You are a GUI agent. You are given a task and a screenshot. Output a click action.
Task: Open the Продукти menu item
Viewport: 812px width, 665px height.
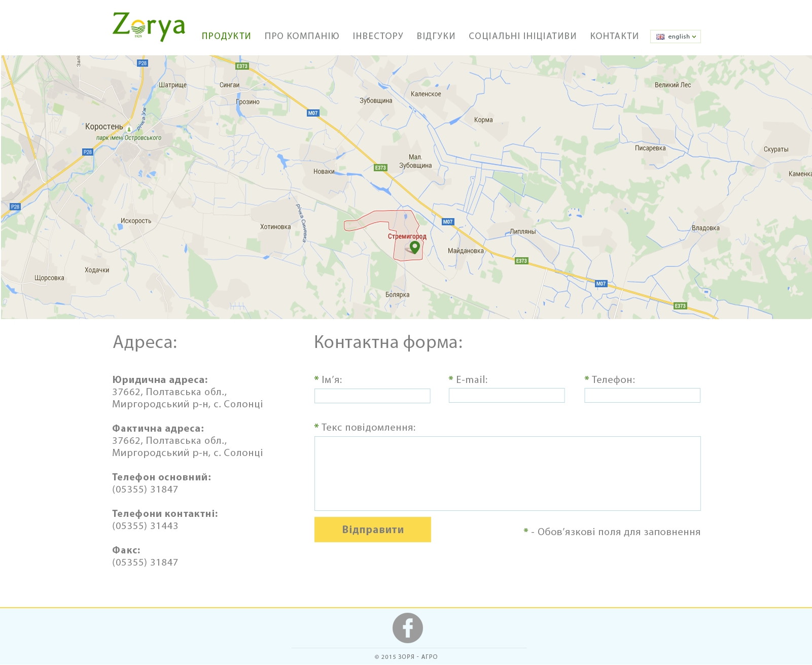click(x=226, y=36)
